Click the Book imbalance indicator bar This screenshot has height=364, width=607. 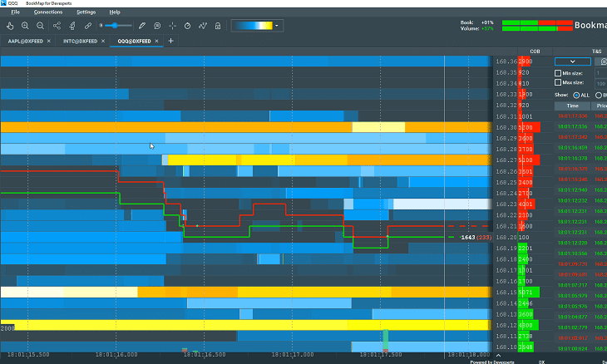[x=537, y=22]
